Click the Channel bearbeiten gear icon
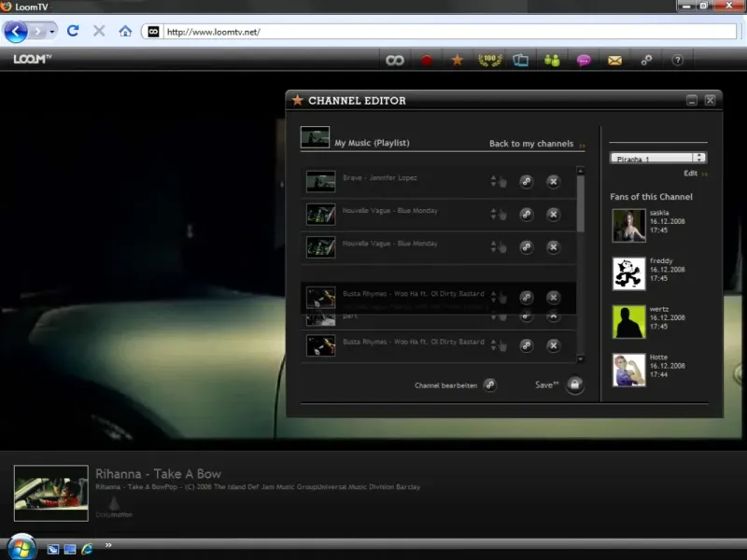Viewport: 747px width, 560px height. 489,385
